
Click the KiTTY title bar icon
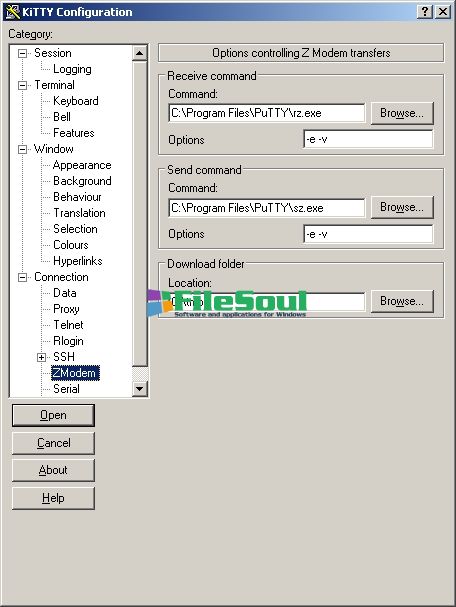click(x=12, y=12)
